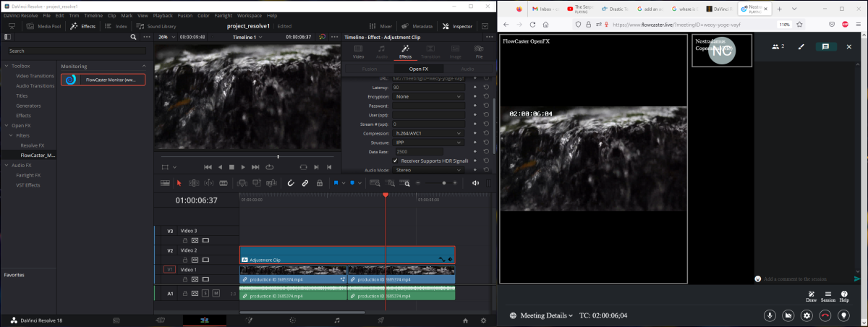Viewport: 868px width, 327px height.
Task: Select the Adjustment Clip on V2
Action: click(x=347, y=255)
